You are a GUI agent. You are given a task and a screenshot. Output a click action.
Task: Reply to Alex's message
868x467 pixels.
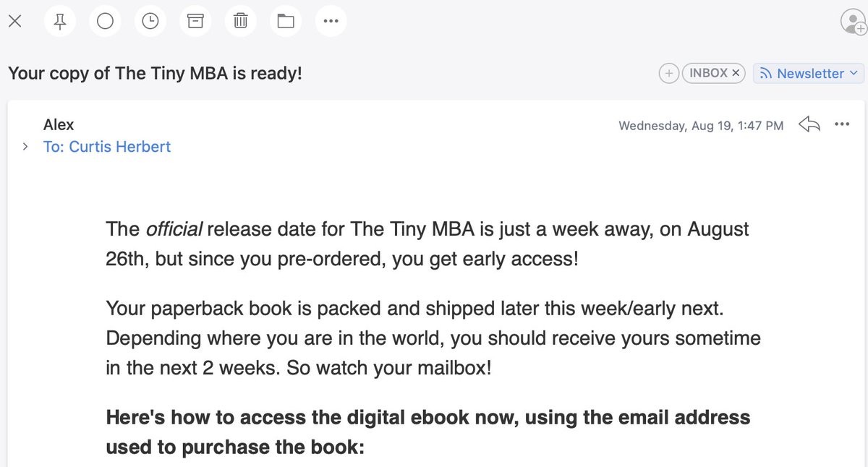[x=809, y=124]
